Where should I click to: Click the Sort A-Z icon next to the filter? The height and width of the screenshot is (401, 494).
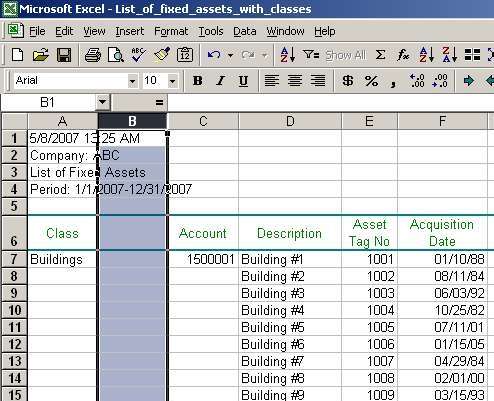click(x=288, y=54)
